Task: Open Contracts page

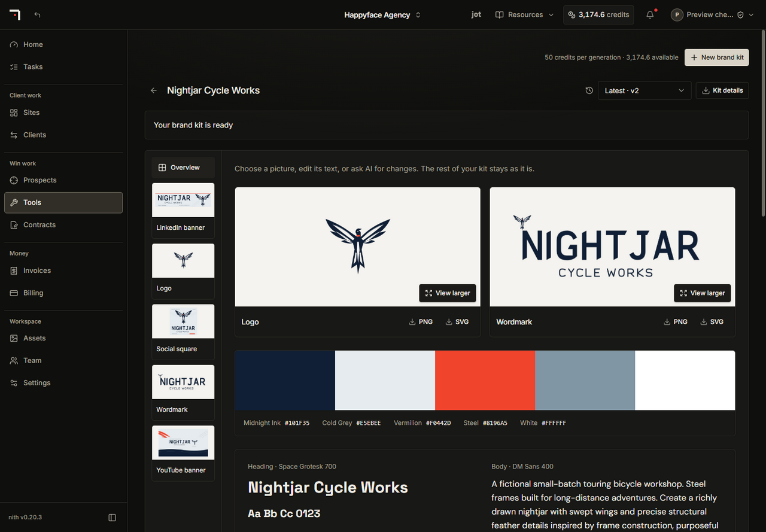Action: 63,225
